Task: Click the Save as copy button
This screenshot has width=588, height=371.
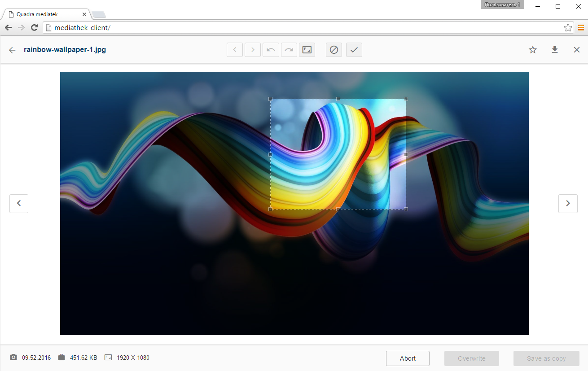Action: (x=546, y=358)
